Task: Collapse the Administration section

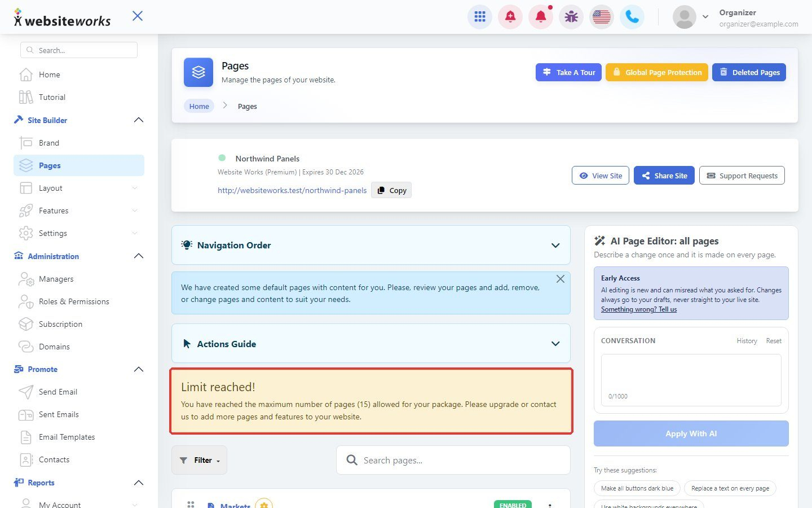Action: coord(139,256)
